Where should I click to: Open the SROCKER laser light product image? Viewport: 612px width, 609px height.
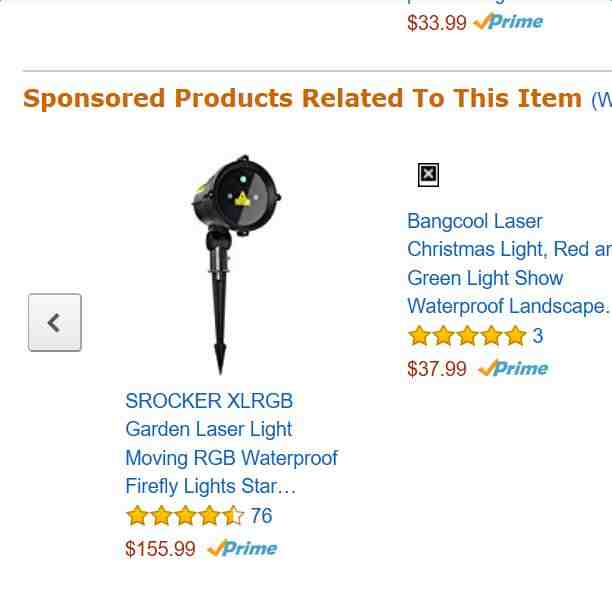236,265
